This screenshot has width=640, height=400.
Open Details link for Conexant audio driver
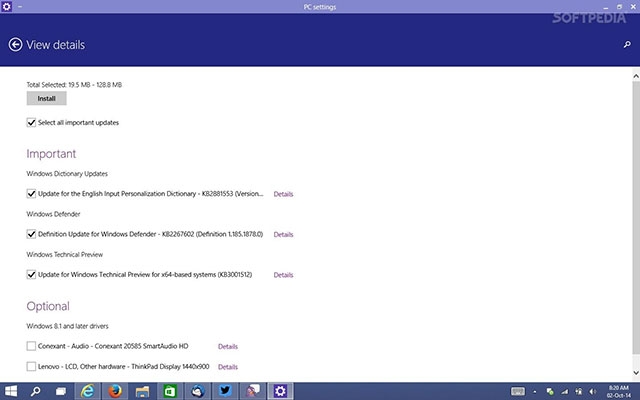[227, 346]
